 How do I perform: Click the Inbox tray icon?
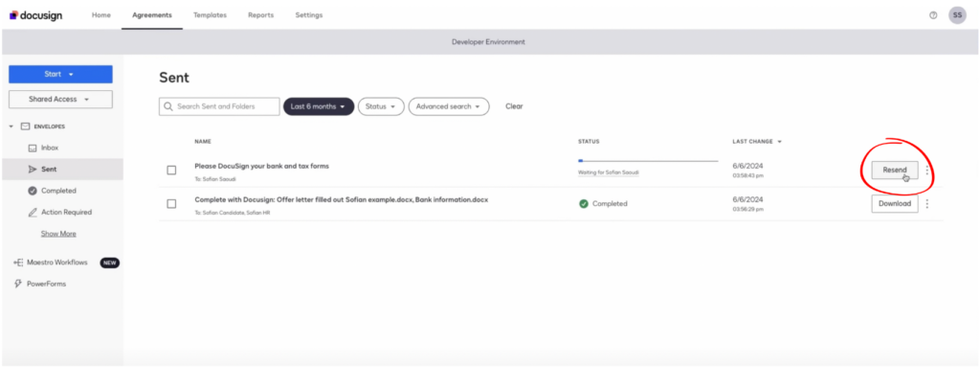pyautogui.click(x=33, y=149)
